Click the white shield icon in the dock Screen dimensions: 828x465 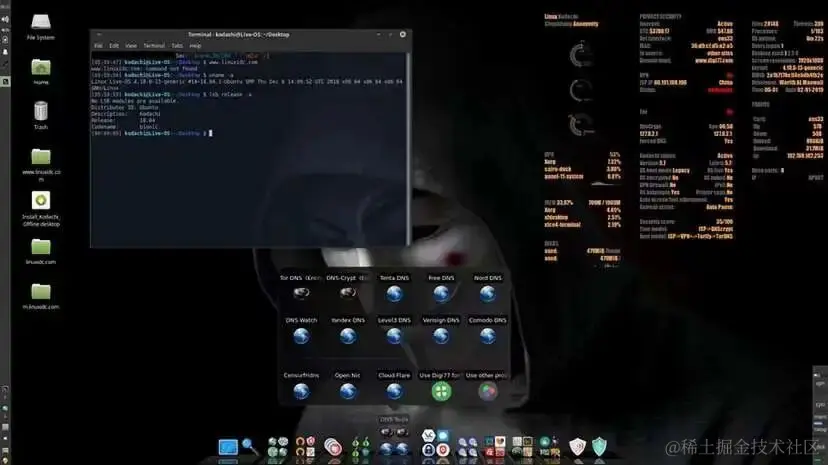click(577, 447)
